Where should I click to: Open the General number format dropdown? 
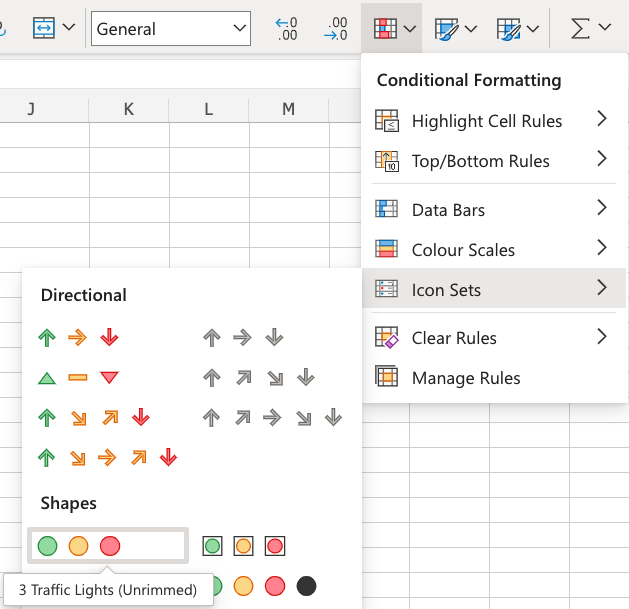pos(170,28)
